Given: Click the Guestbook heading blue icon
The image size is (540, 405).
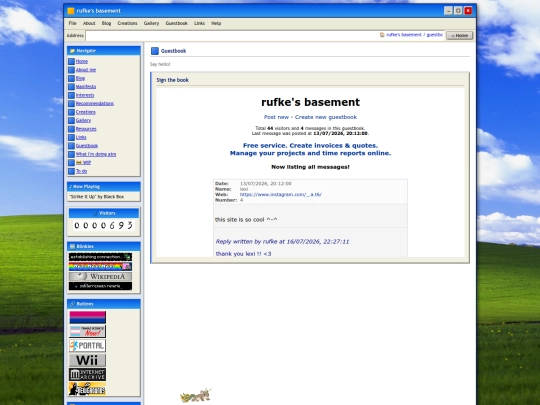Looking at the screenshot, I should tap(155, 51).
